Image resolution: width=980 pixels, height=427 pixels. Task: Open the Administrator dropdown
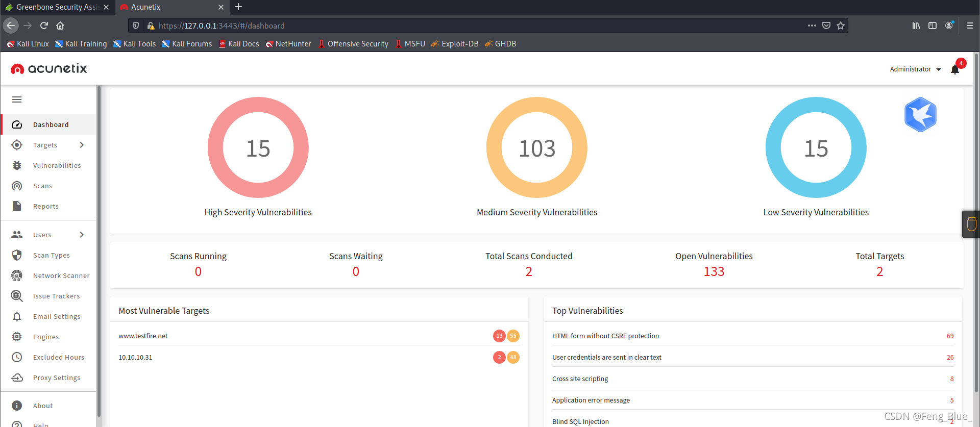point(915,69)
